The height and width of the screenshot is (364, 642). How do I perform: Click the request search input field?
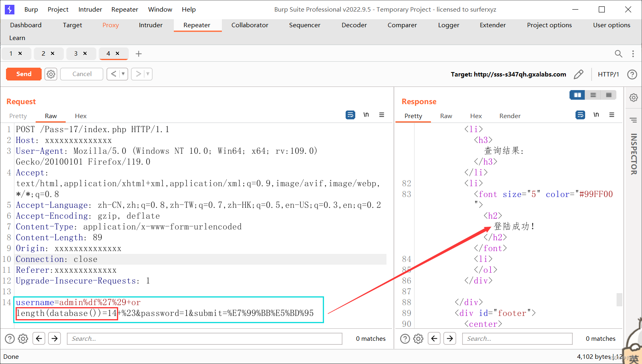click(x=205, y=339)
